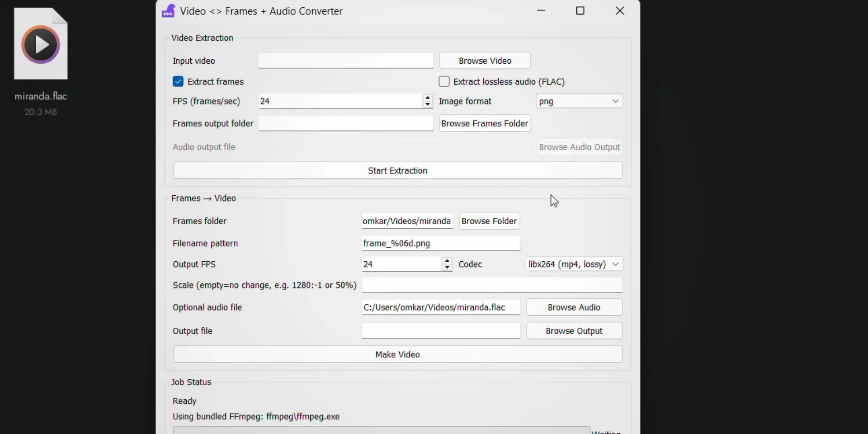868x434 pixels.
Task: Decrease Output FPS with down arrow
Action: tap(447, 268)
